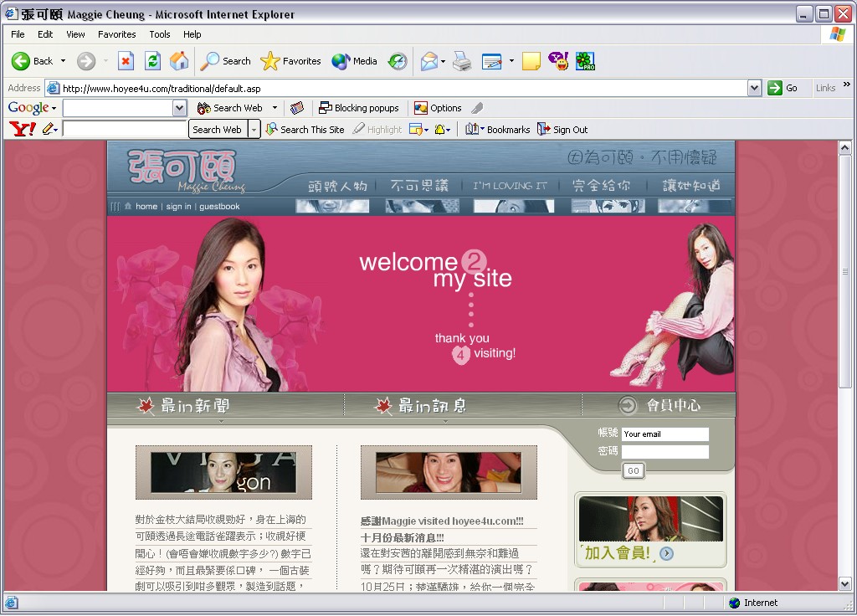Click the ICQ Pro flower icon
Viewport: 857px width, 616px height.
(585, 61)
